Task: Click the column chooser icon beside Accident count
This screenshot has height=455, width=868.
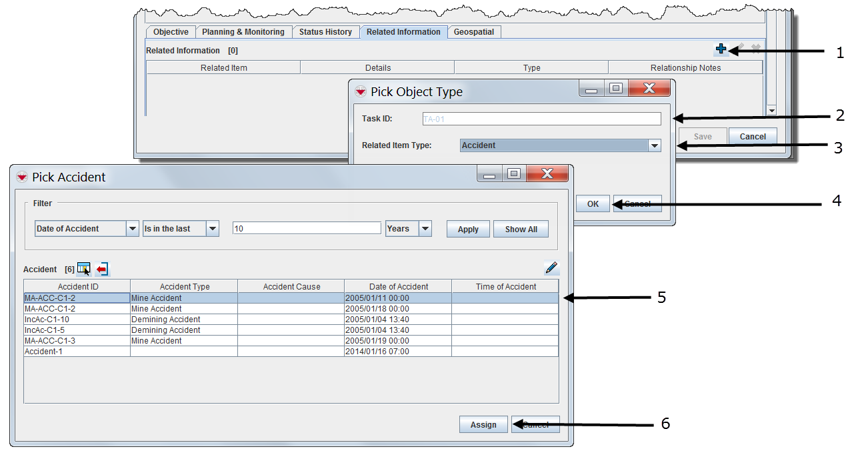Action: (x=84, y=269)
